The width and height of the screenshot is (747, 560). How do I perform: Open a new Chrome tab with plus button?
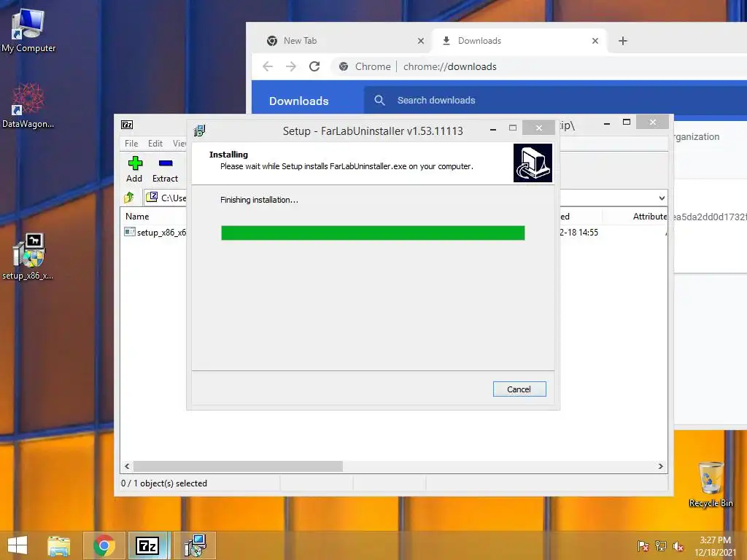pyautogui.click(x=623, y=41)
